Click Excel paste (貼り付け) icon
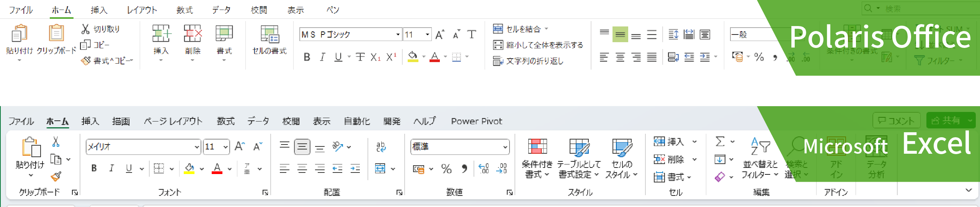Image resolution: width=980 pixels, height=207 pixels. click(x=31, y=147)
